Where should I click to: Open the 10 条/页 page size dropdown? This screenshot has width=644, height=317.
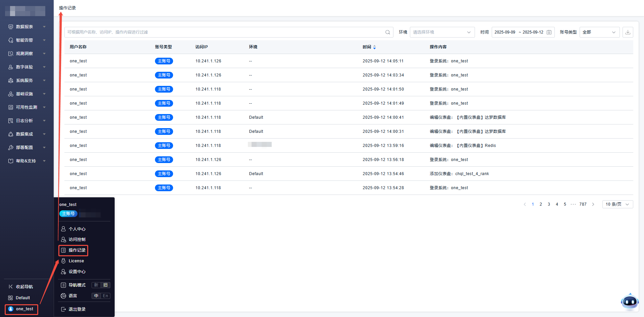click(x=617, y=204)
